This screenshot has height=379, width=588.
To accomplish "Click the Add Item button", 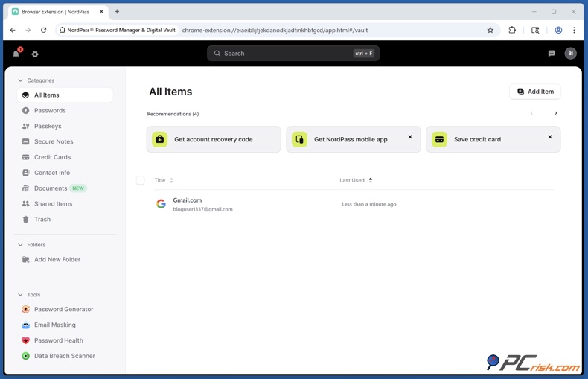I will coord(535,92).
